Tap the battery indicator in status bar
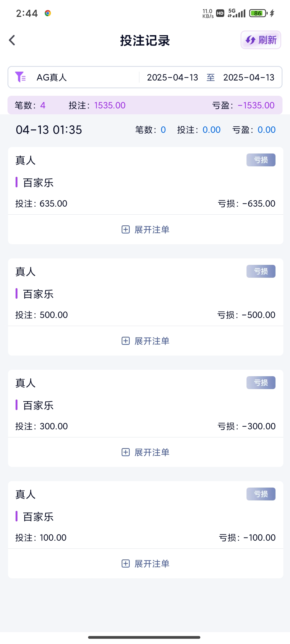This screenshot has width=290, height=644. click(x=258, y=13)
